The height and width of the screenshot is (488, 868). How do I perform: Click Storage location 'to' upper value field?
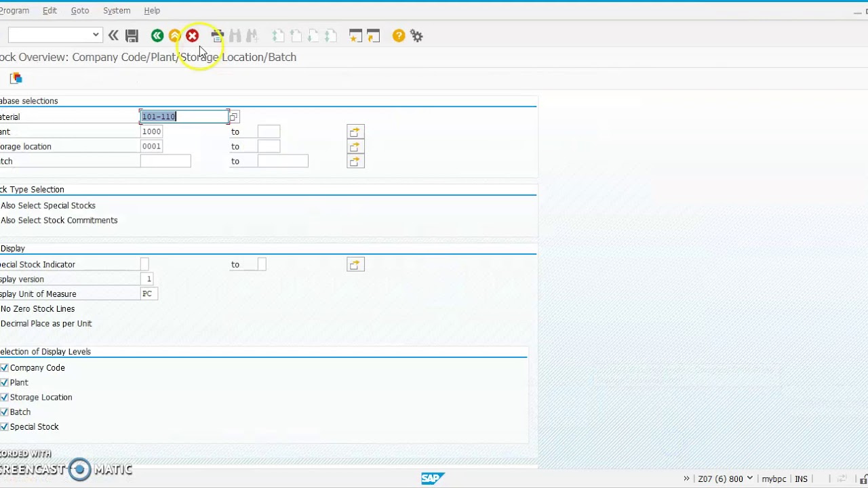tap(269, 146)
